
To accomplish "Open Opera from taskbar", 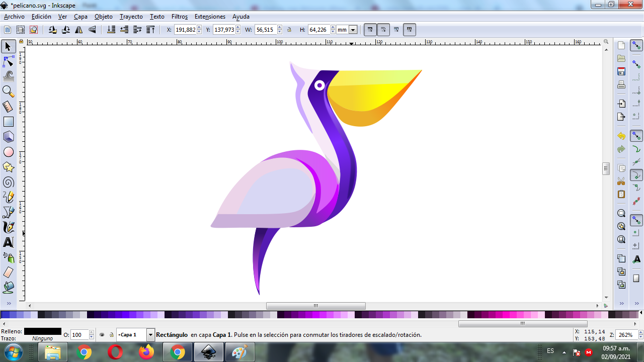I will click(115, 352).
